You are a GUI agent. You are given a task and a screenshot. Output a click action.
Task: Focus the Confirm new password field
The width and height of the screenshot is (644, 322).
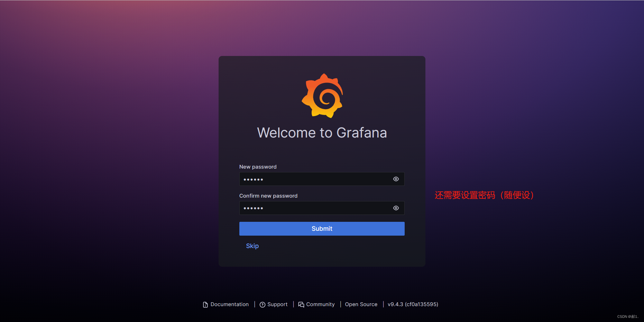click(322, 208)
